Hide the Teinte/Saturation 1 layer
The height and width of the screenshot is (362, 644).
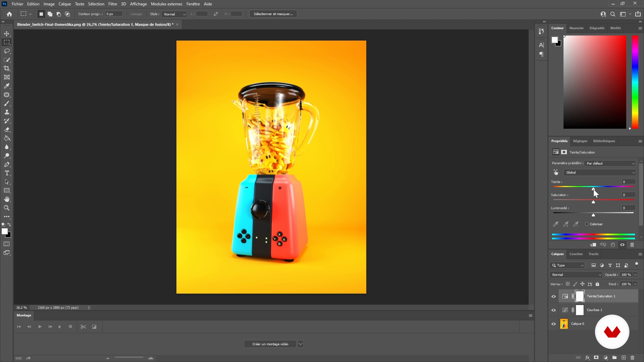click(553, 296)
